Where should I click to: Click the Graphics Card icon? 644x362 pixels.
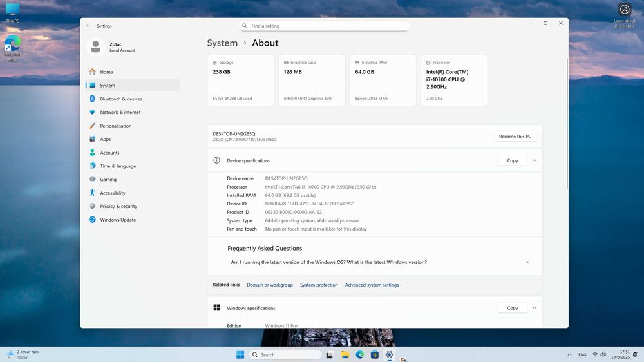286,62
